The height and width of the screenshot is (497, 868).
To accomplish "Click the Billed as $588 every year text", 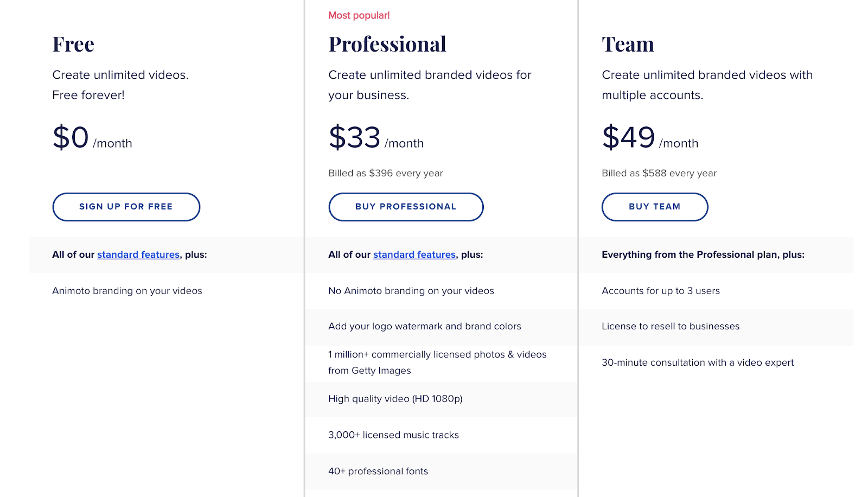I will coord(659,173).
